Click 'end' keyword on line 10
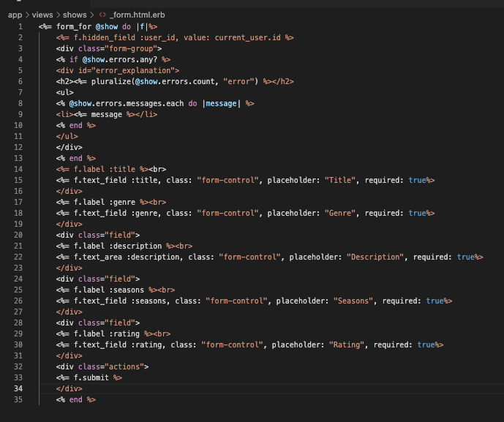 click(76, 125)
